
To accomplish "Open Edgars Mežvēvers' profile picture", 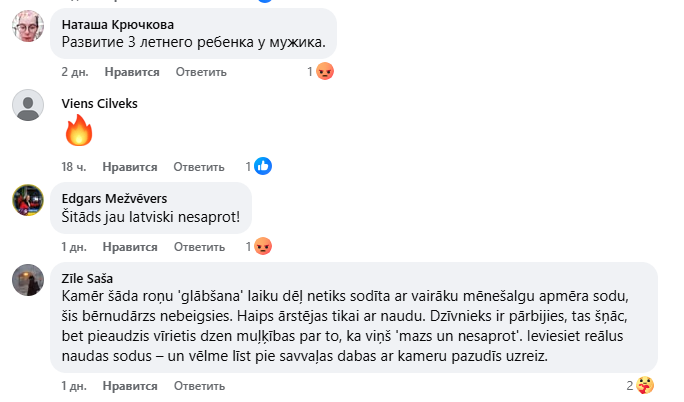I will click(x=27, y=200).
